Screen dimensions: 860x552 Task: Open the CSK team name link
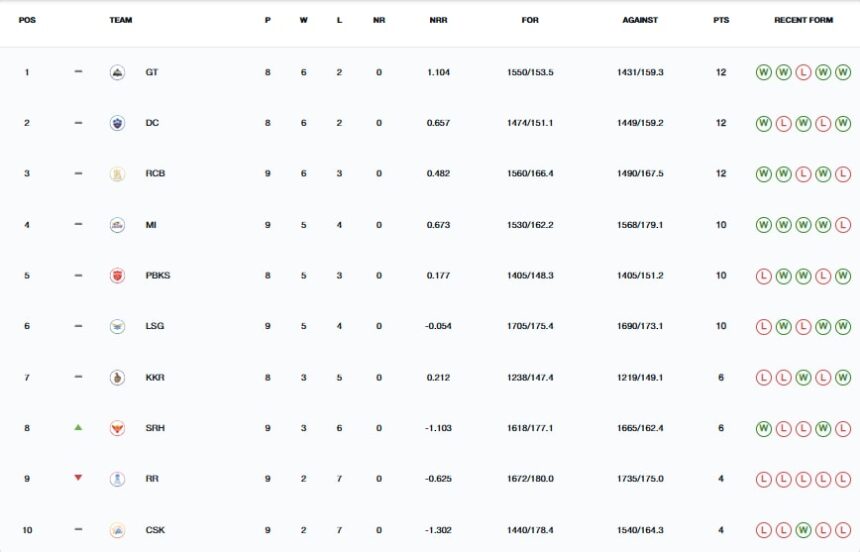[154, 530]
